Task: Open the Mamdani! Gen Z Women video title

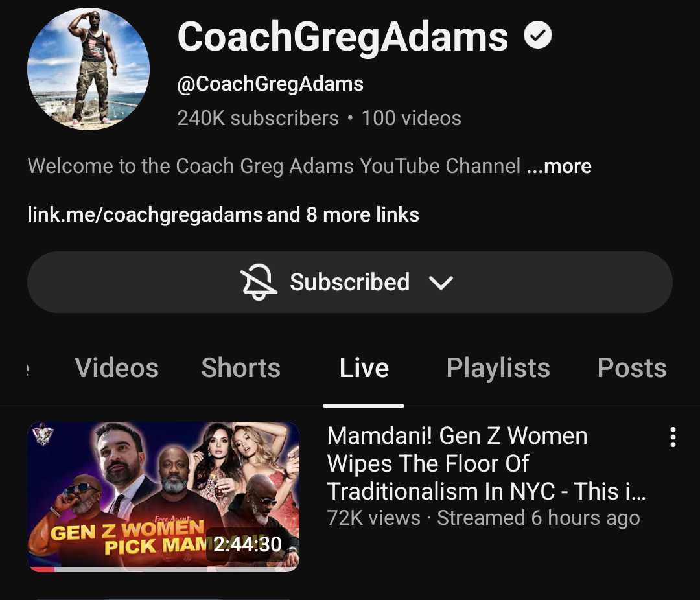Action: pos(486,463)
